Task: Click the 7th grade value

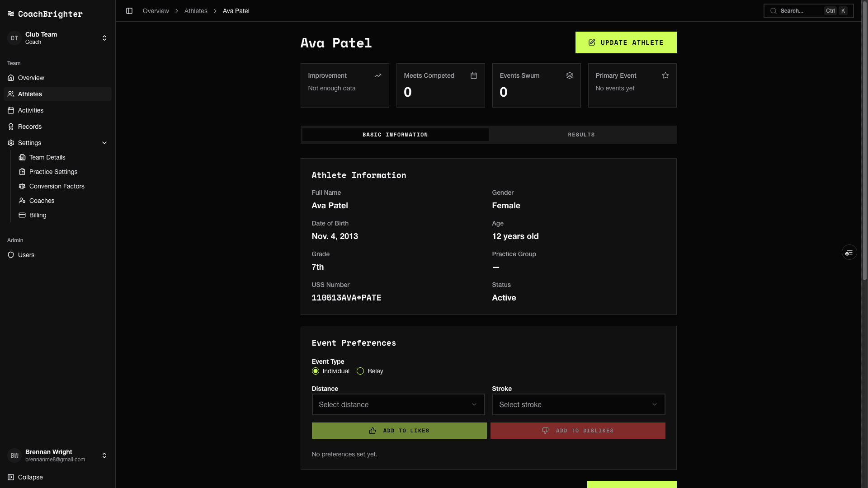Action: tap(318, 267)
